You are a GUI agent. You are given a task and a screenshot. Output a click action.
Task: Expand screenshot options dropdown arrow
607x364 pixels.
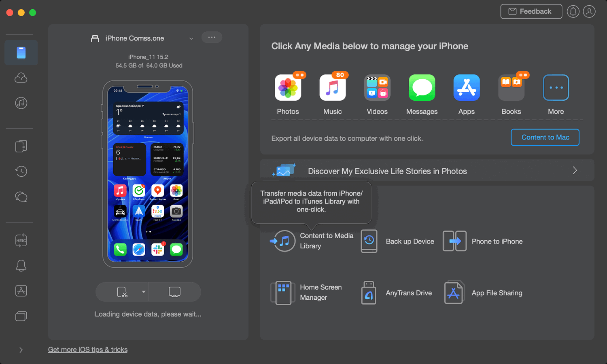click(143, 292)
